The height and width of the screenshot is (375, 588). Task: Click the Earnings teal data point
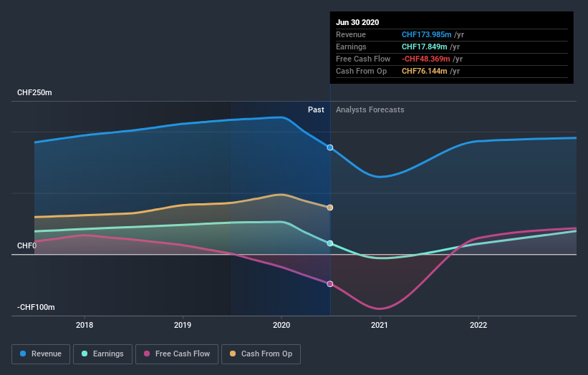click(330, 243)
